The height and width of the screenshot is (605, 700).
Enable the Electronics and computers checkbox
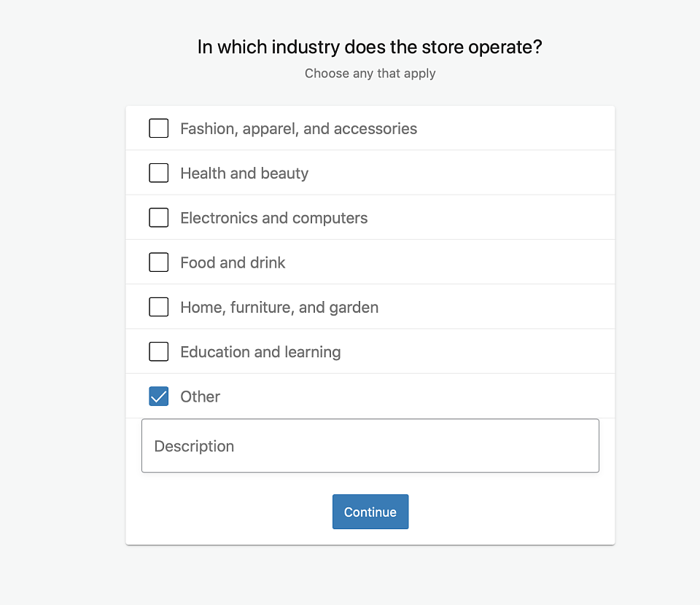[158, 217]
